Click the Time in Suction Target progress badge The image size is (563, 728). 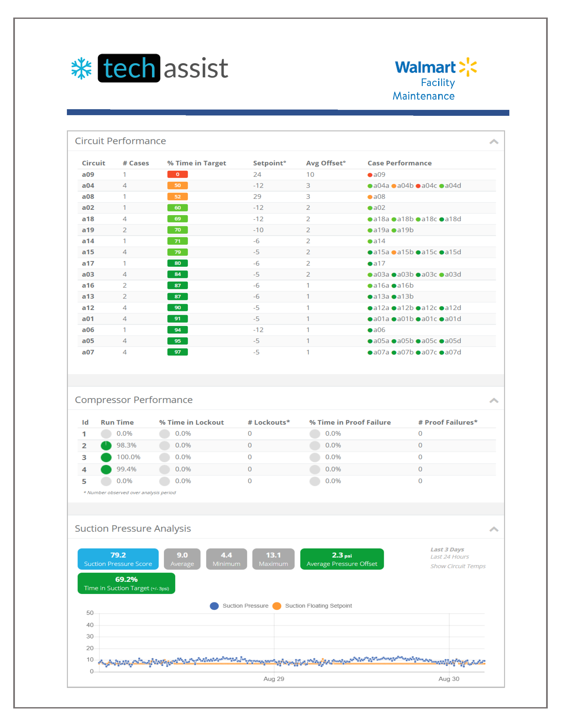(127, 583)
